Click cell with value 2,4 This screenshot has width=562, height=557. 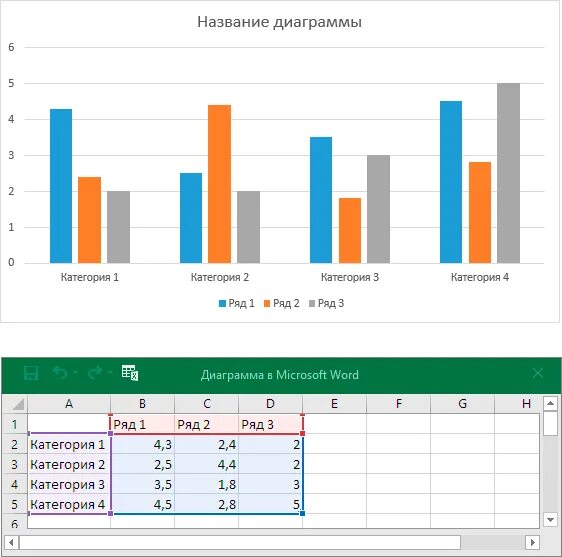pos(206,444)
